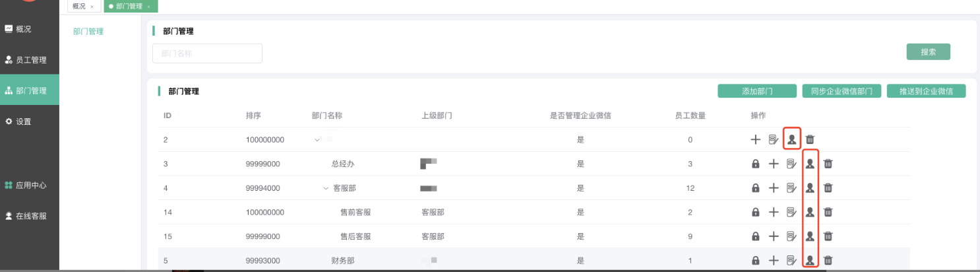The height and width of the screenshot is (272, 980).
Task: Click the lock icon in 售后客服 row
Action: click(755, 236)
